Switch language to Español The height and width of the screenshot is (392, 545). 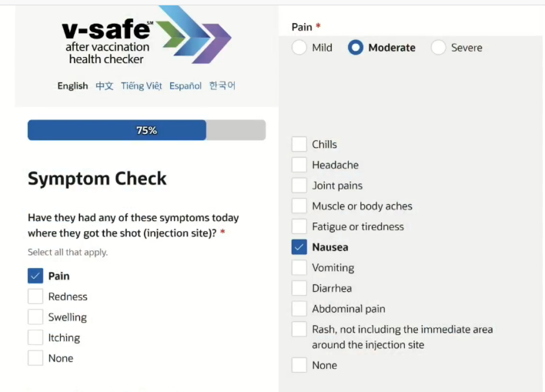[x=186, y=85]
